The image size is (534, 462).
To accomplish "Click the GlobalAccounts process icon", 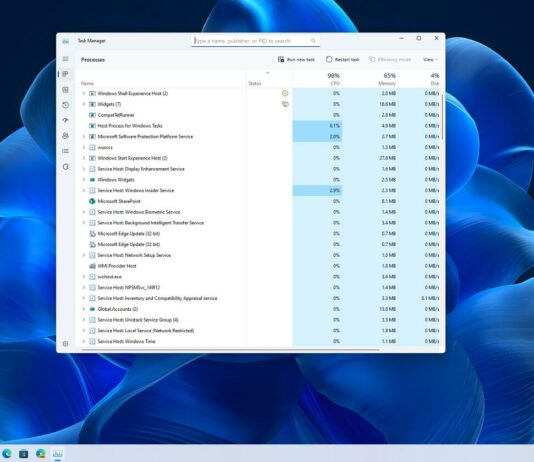I will pyautogui.click(x=92, y=309).
